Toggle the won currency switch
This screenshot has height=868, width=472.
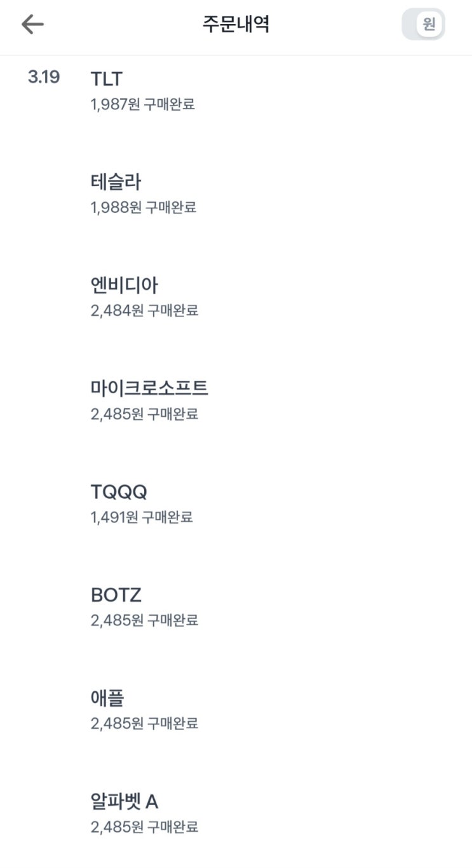[424, 25]
